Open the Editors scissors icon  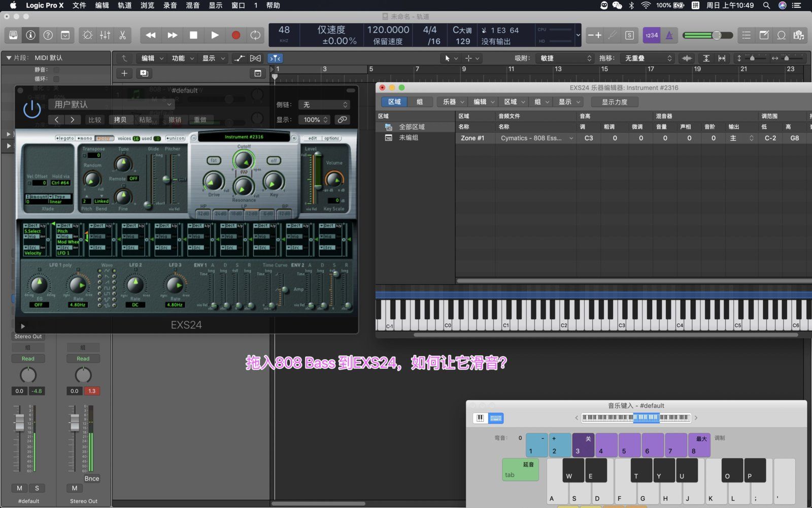[x=122, y=35]
